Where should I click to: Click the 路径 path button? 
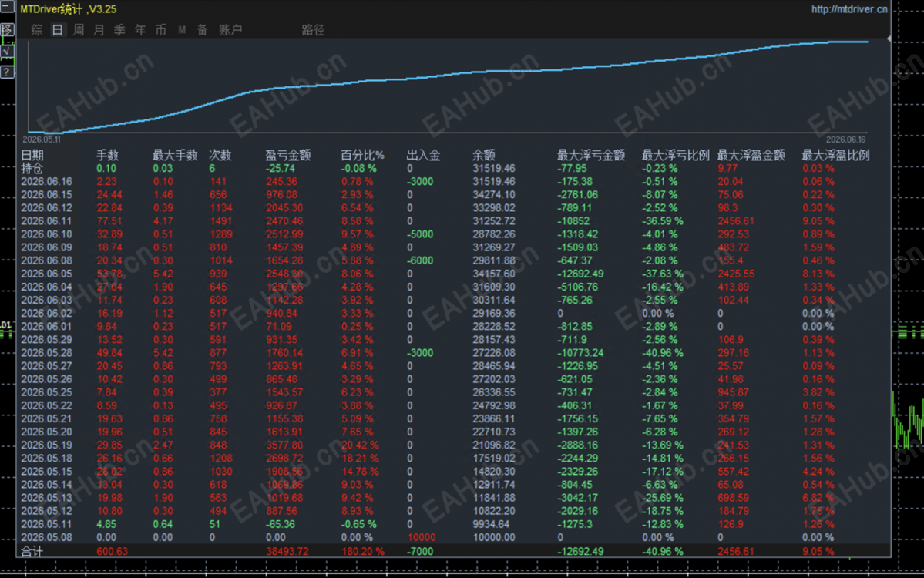tap(313, 29)
